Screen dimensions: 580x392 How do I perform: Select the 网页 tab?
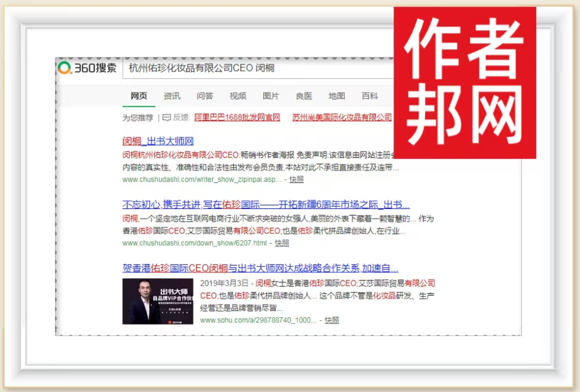[x=139, y=96]
